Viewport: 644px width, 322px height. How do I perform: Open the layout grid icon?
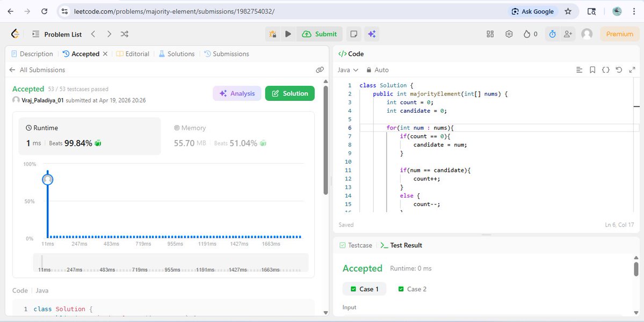pyautogui.click(x=490, y=34)
